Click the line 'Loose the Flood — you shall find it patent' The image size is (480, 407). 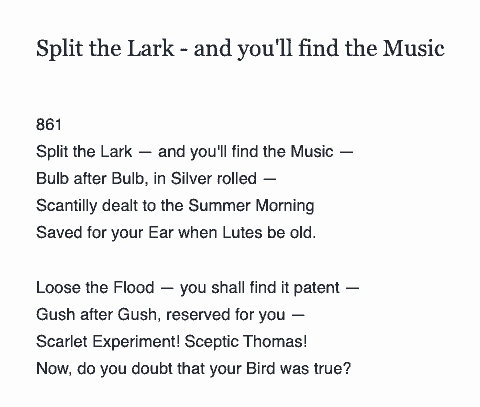coord(197,287)
